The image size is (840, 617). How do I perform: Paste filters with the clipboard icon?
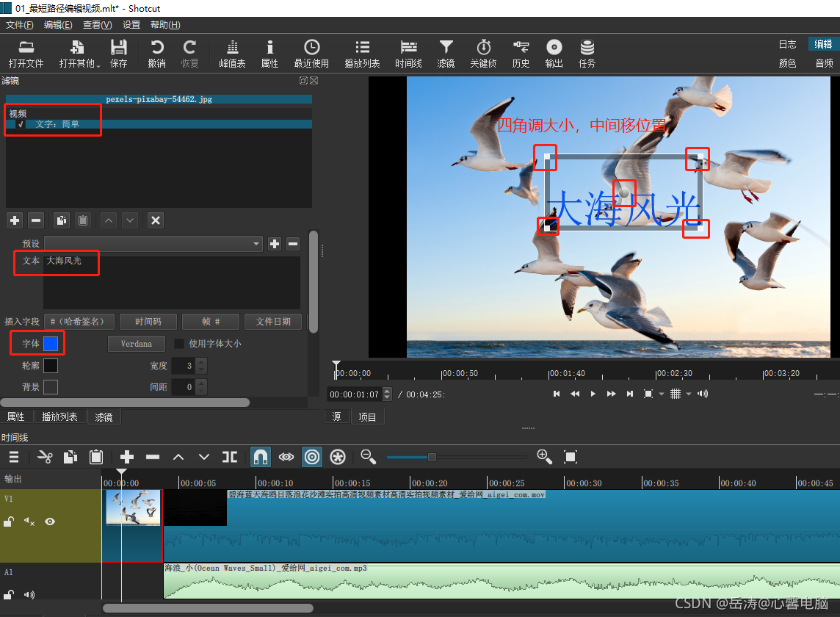tap(83, 220)
